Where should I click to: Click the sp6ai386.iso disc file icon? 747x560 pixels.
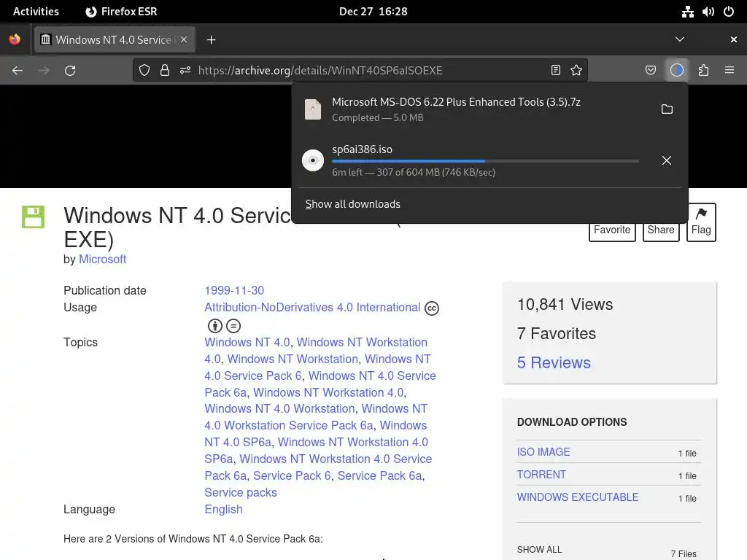[313, 160]
